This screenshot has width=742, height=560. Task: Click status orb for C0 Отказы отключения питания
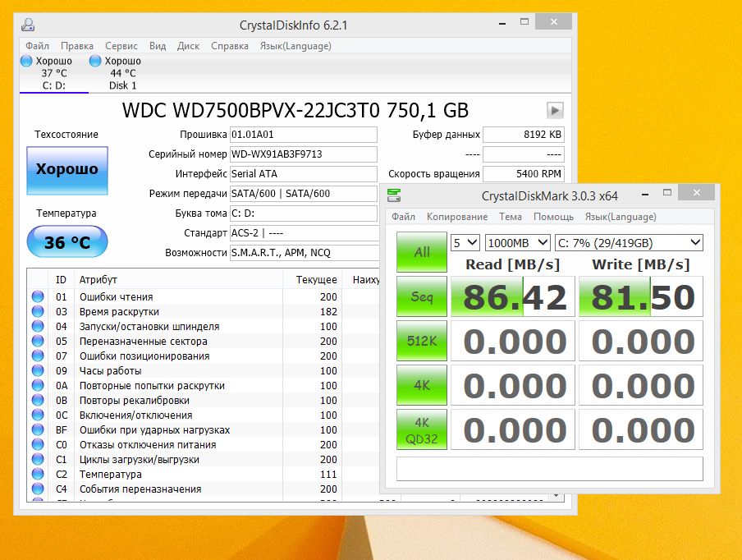click(38, 444)
